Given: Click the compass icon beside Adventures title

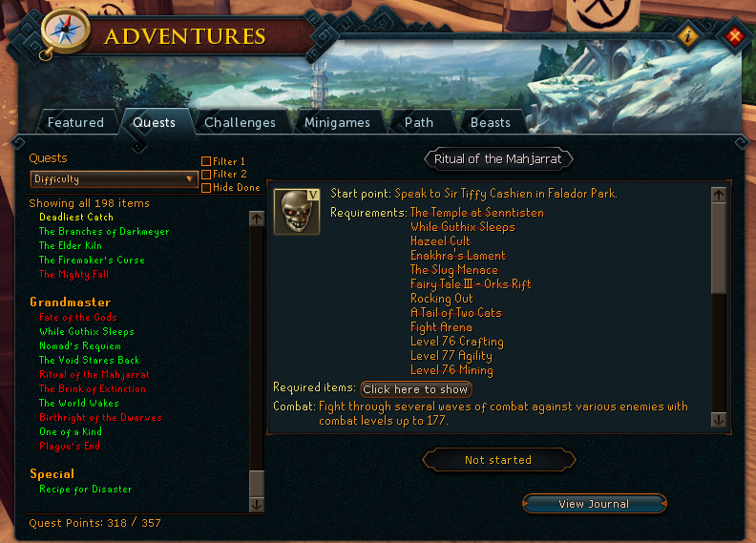Looking at the screenshot, I should tap(64, 31).
